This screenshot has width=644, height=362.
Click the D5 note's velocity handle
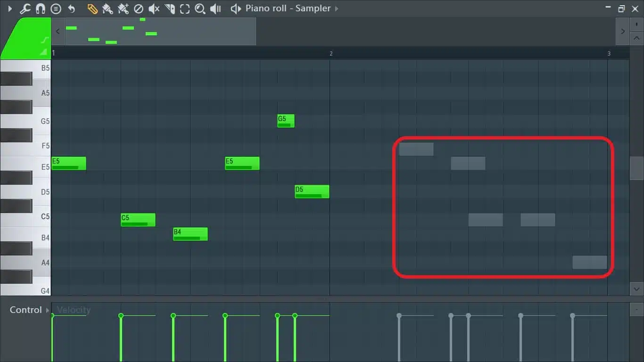295,315
